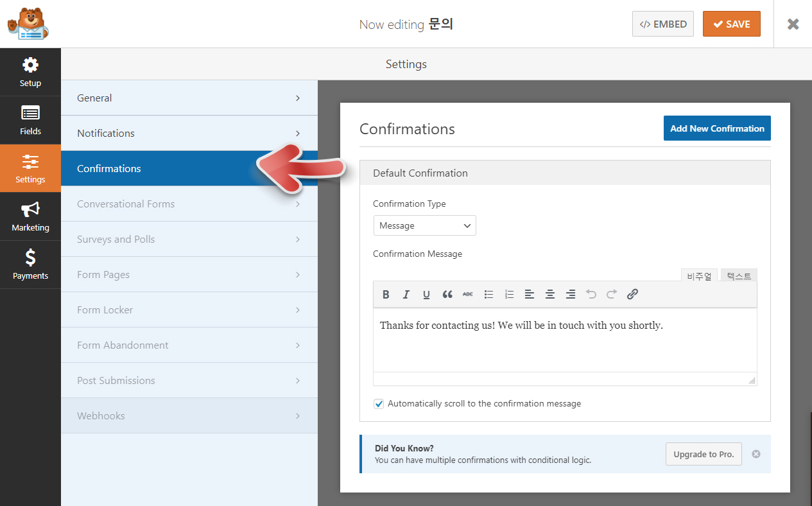Insert a numbered list
812x506 pixels.
(509, 294)
